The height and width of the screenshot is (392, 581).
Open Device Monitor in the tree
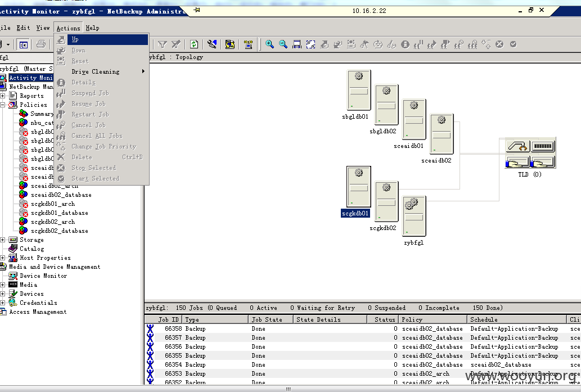pos(43,276)
